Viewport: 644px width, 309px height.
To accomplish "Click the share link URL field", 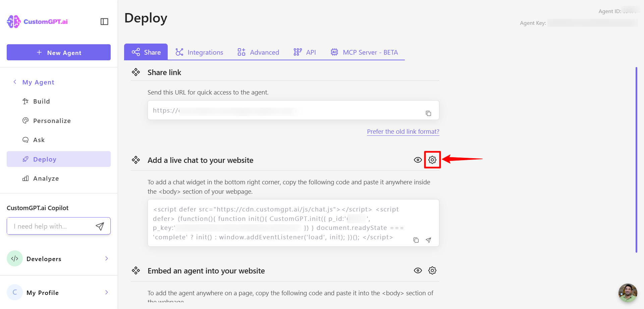I will [293, 110].
